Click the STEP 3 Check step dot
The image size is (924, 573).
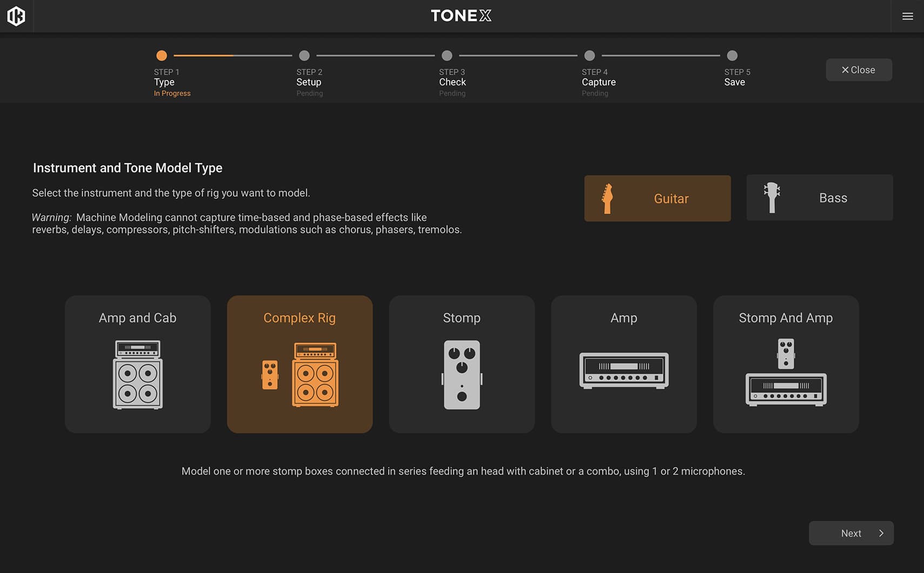pos(447,55)
